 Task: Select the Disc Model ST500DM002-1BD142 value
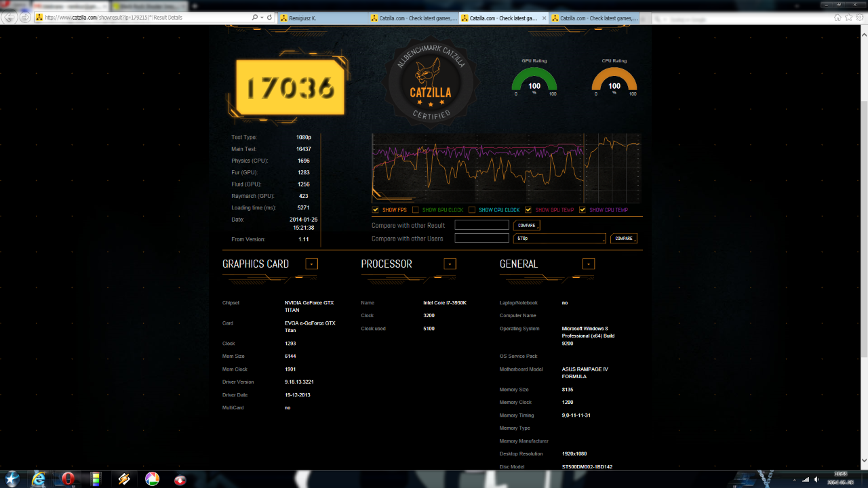588,466
